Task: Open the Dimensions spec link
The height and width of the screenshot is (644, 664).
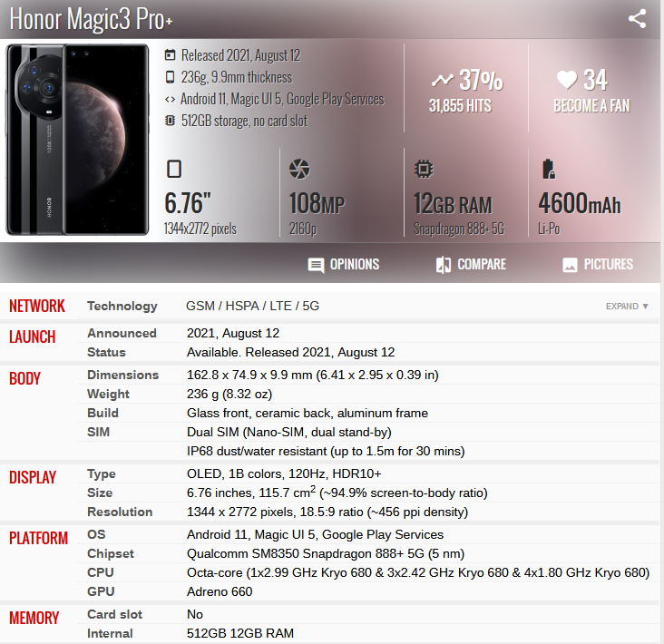Action: pyautogui.click(x=122, y=375)
